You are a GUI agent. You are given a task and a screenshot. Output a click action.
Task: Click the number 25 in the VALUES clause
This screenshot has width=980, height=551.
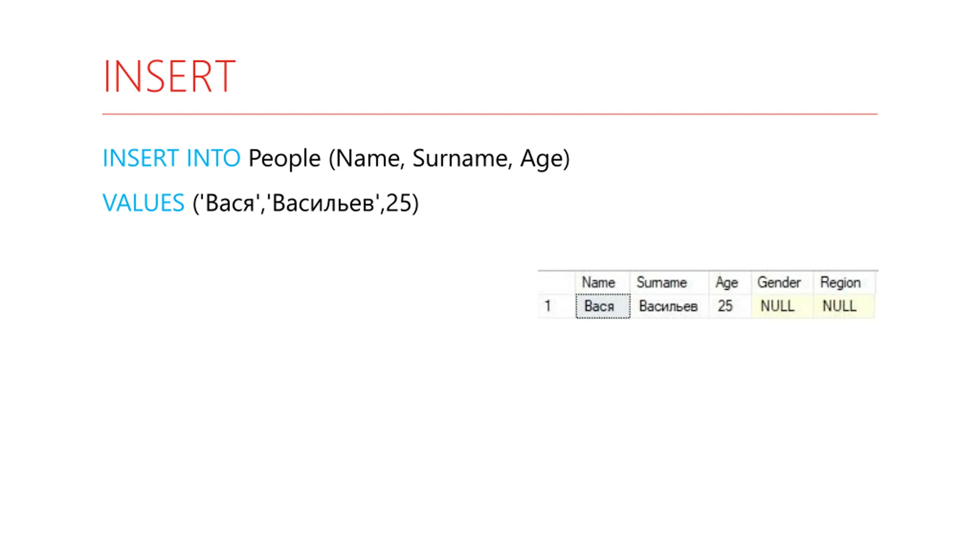pyautogui.click(x=399, y=202)
